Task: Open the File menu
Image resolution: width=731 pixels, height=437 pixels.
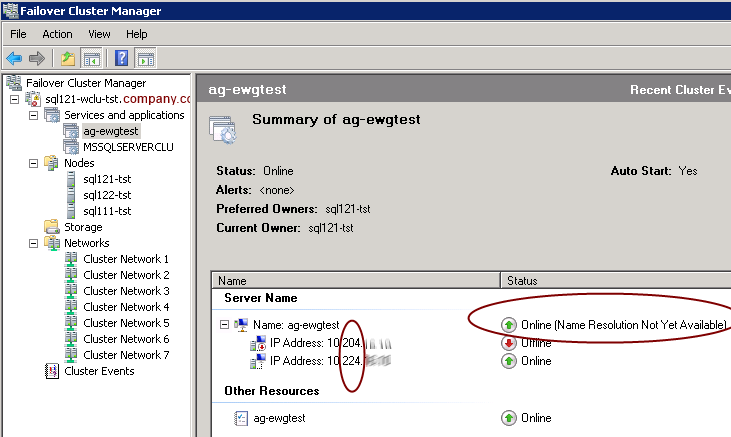Action: click(18, 34)
